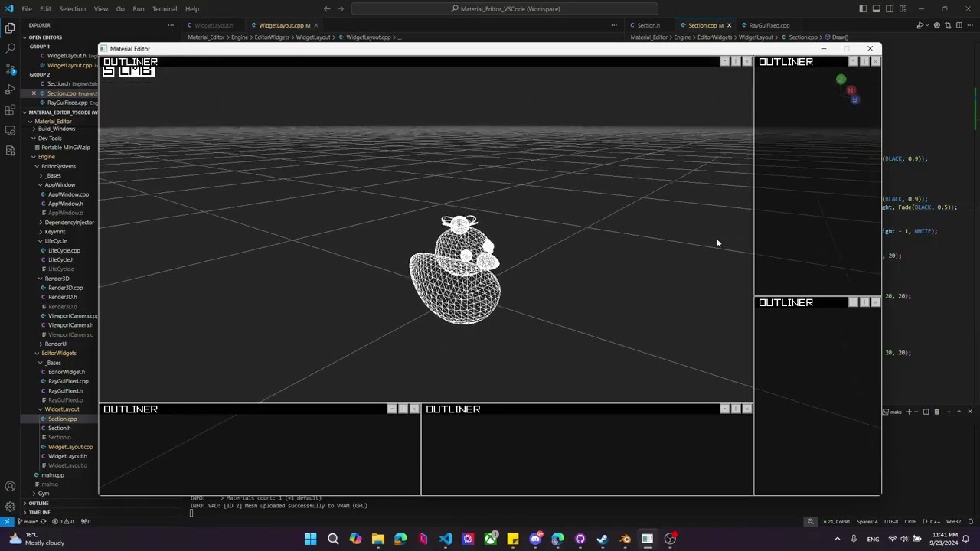Viewport: 980px width, 551px height.
Task: Toggle the primary side bar layout button
Action: click(863, 9)
